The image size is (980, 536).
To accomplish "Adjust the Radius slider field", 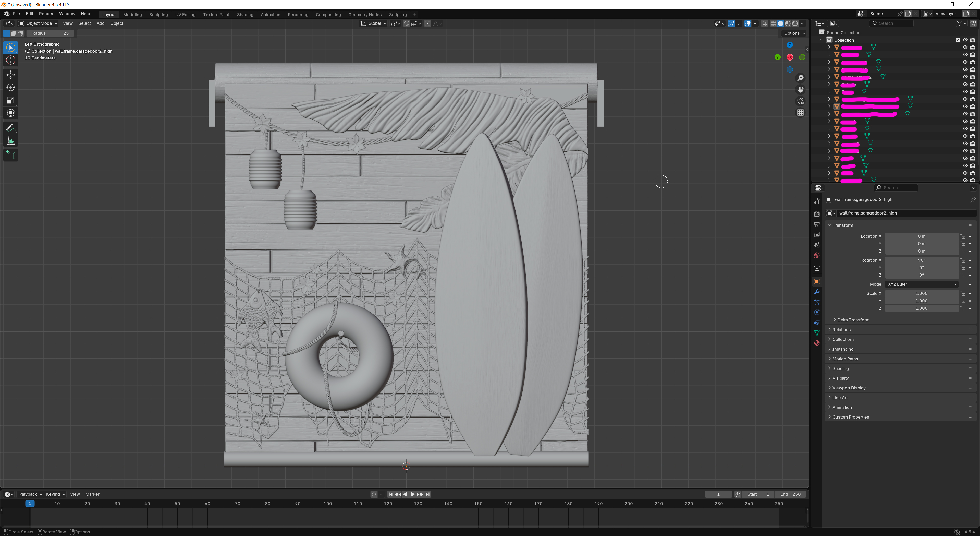I will tap(50, 33).
